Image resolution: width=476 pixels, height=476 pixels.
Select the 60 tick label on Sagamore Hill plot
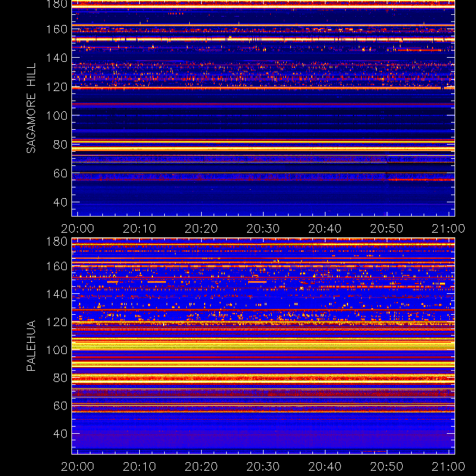[x=60, y=173]
